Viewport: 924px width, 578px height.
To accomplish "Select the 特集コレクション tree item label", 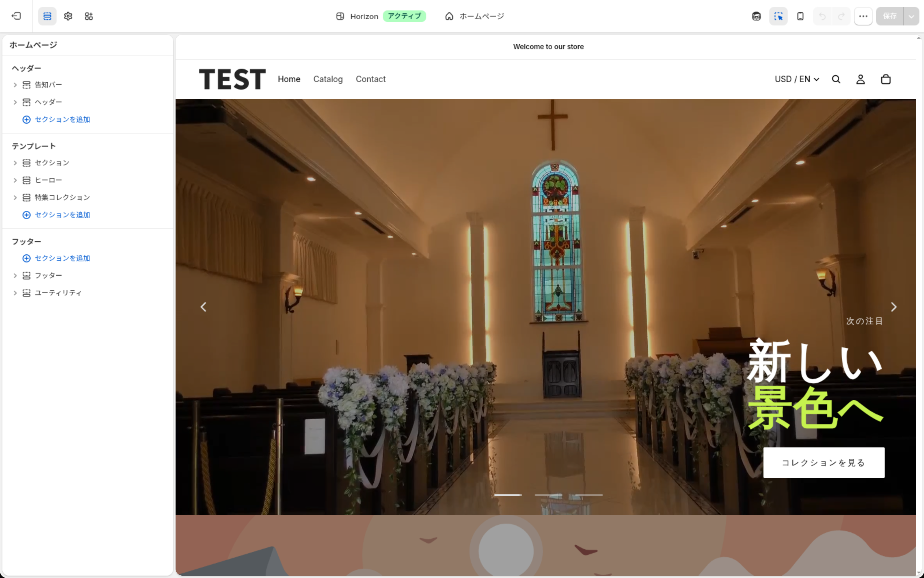I will [x=62, y=198].
